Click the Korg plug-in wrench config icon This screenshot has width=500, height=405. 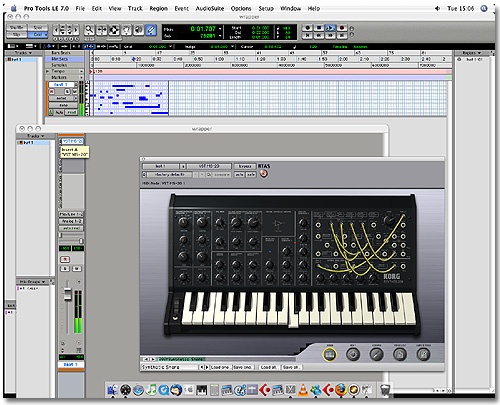(376, 354)
